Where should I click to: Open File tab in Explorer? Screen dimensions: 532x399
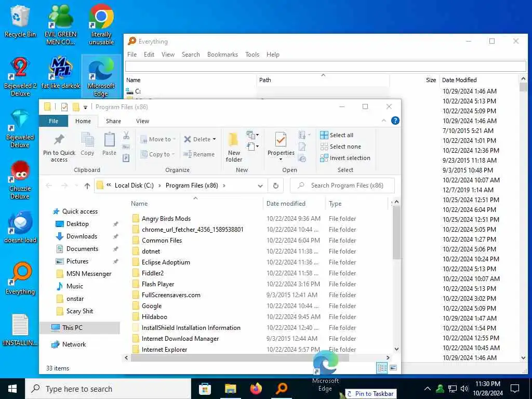pyautogui.click(x=54, y=121)
